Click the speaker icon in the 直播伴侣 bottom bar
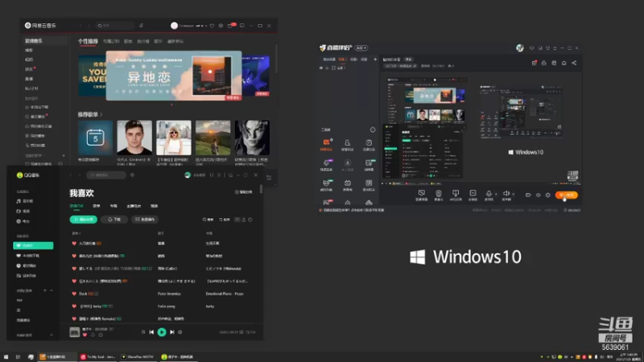This screenshot has width=644, height=362. 506,194
